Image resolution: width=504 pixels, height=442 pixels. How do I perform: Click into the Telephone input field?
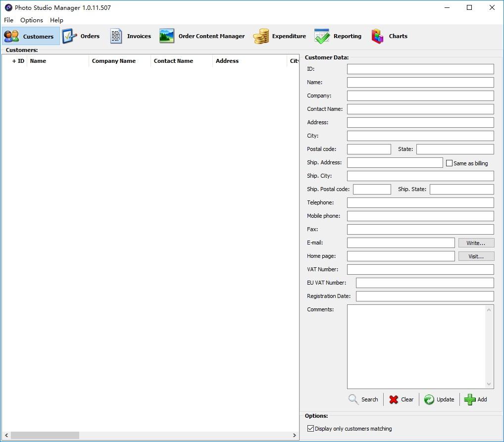420,202
